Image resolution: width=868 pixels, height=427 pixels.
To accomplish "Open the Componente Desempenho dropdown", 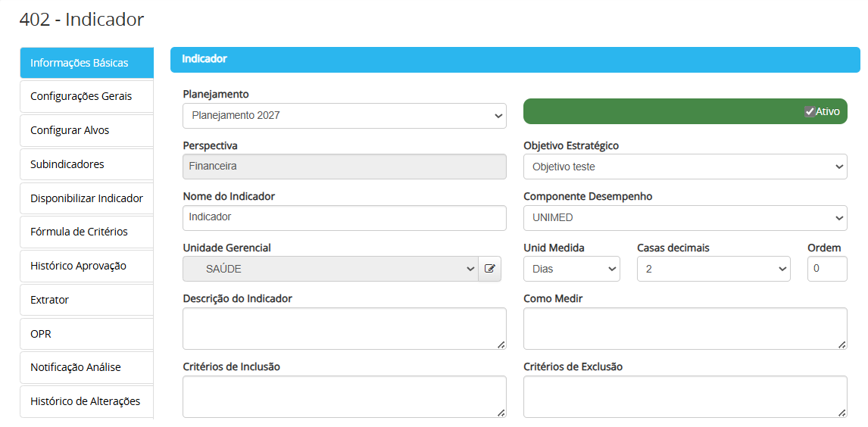I will (x=685, y=218).
